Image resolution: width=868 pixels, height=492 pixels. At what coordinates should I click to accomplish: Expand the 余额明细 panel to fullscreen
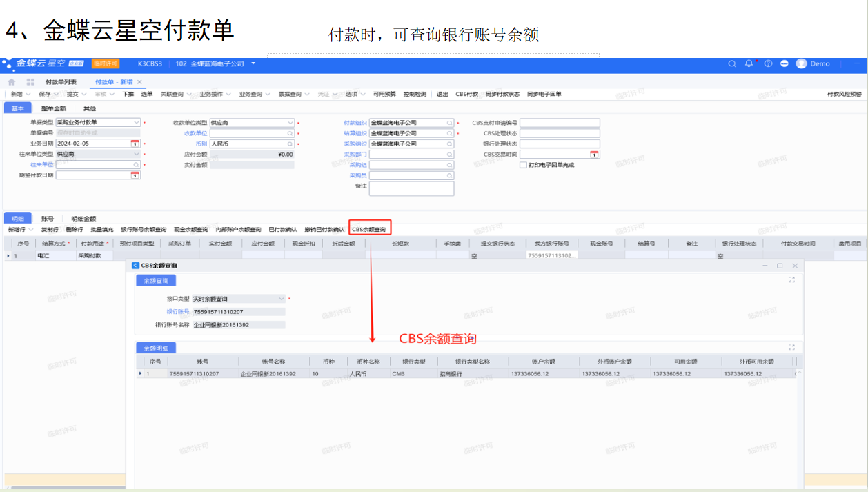coord(791,347)
